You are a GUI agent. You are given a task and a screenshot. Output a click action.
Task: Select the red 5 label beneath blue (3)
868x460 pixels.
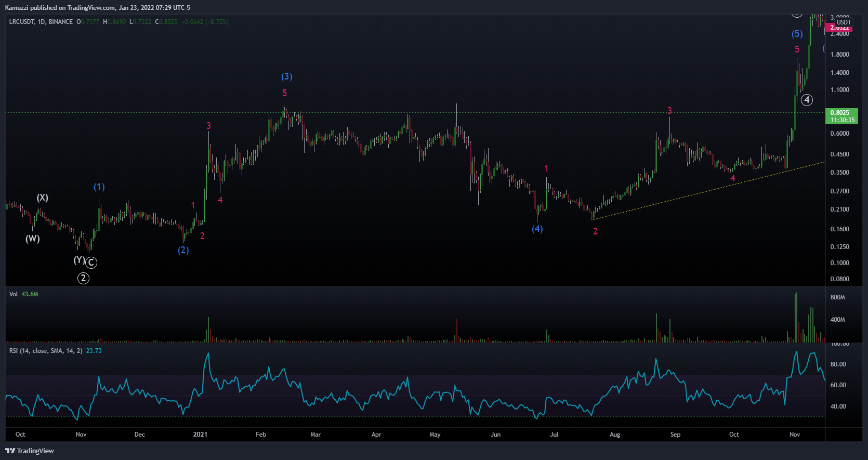point(284,93)
